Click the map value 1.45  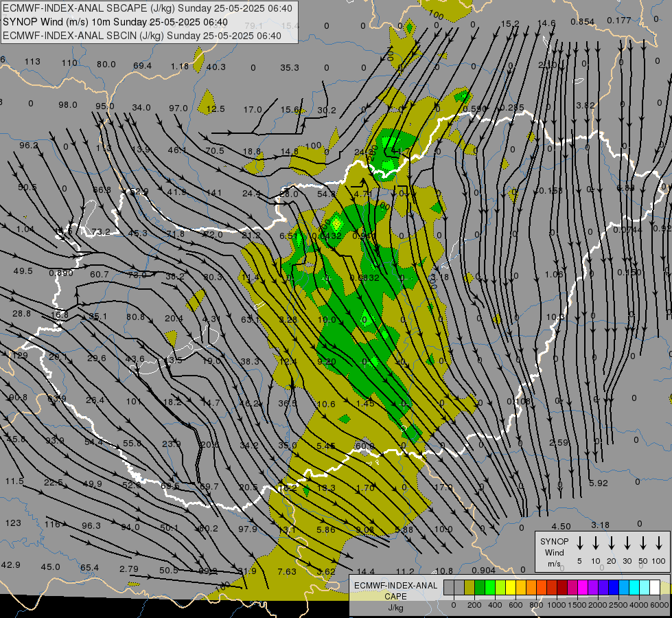pyautogui.click(x=365, y=403)
